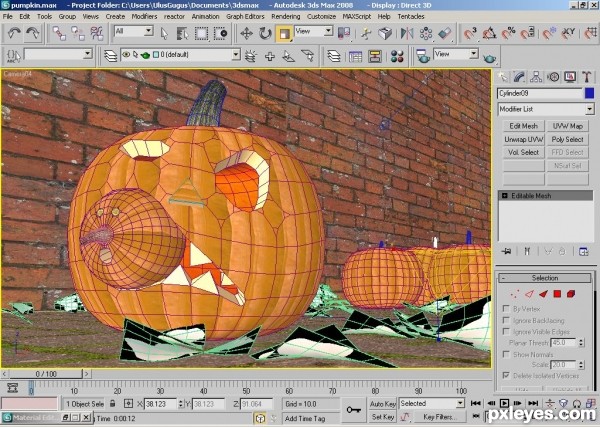
Task: Toggle the Percent Snap icon
Action: pyautogui.click(x=509, y=34)
